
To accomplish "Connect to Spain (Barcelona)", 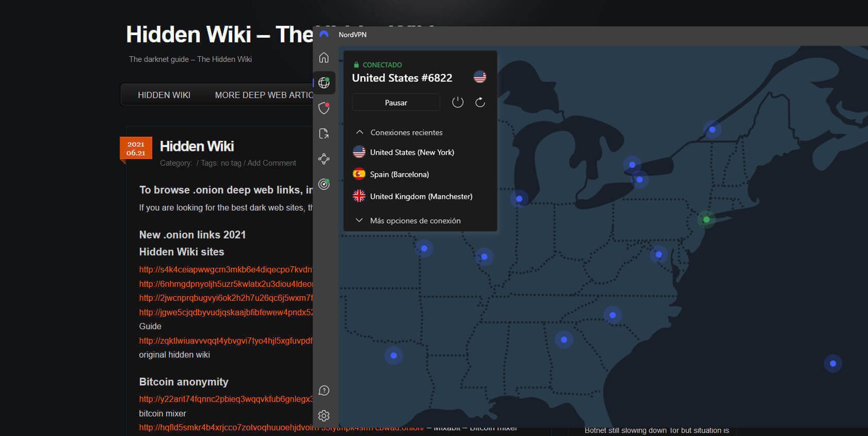I will pos(391,174).
